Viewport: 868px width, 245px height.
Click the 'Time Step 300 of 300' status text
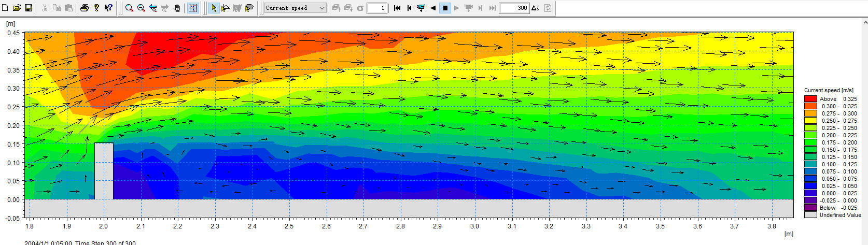(105, 242)
